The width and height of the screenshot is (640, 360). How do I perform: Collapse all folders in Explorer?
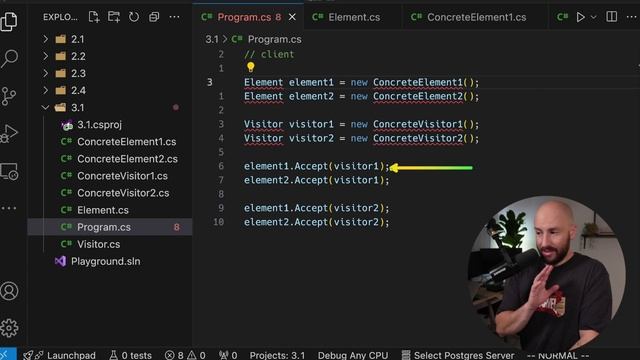[154, 17]
